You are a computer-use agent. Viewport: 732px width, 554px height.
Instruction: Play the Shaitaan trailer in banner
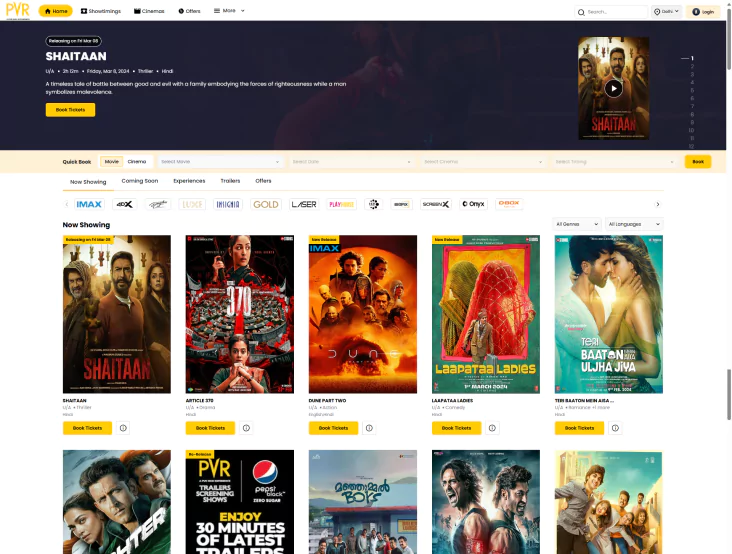pos(613,89)
